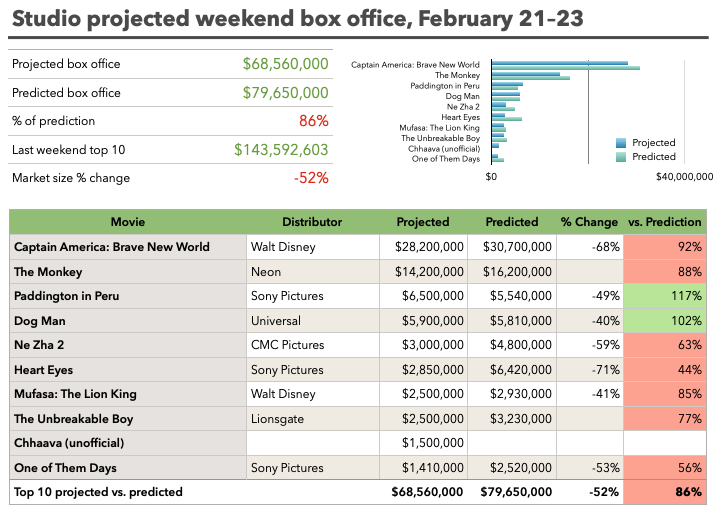Click the Neon distributor cell

coord(313,272)
